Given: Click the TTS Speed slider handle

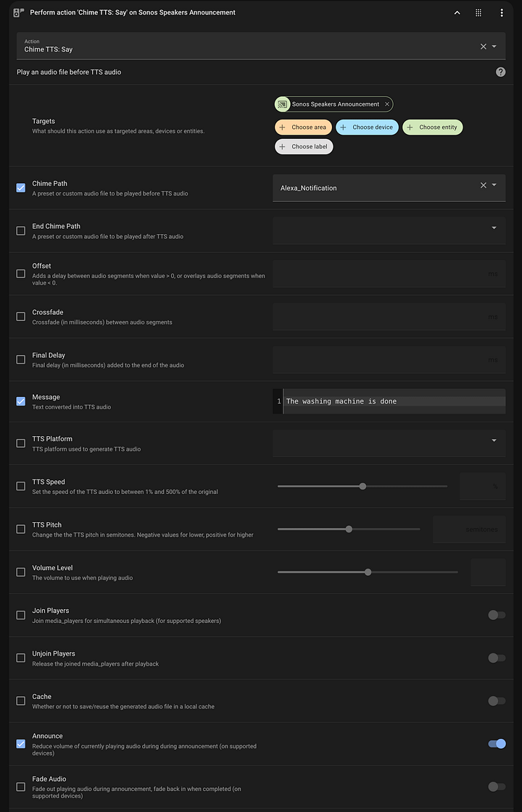Looking at the screenshot, I should [362, 486].
